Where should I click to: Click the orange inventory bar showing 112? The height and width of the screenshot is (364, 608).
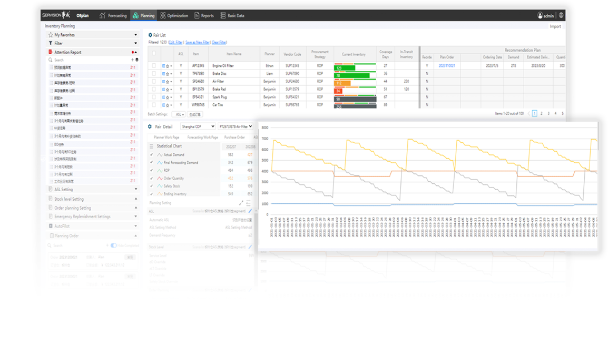click(x=342, y=83)
